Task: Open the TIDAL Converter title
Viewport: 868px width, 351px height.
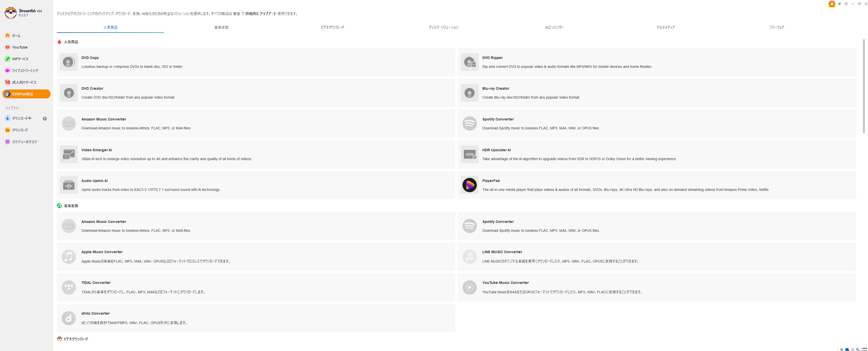Action: point(96,282)
